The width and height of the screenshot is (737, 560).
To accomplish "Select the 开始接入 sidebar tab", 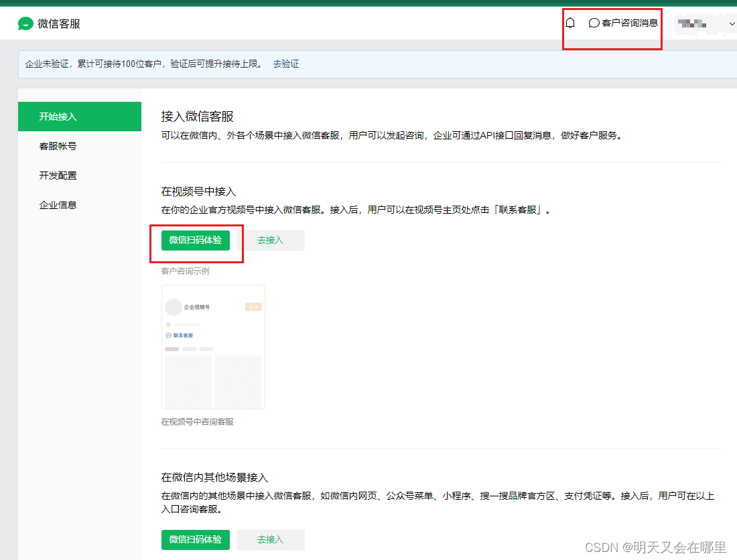I will [x=80, y=117].
